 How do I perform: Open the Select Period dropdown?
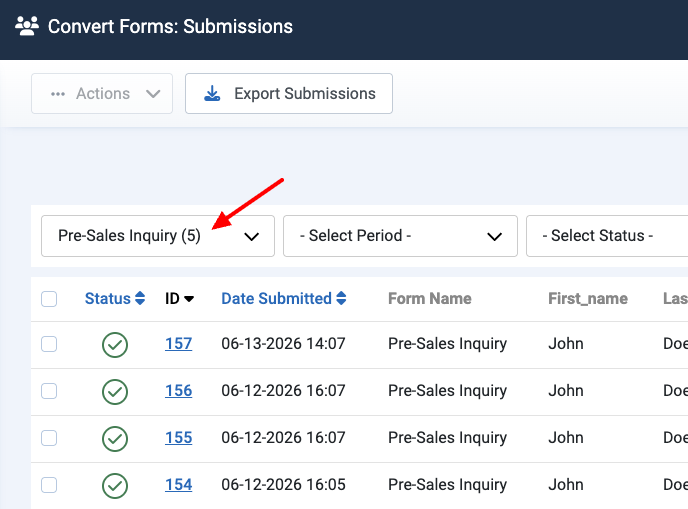400,236
